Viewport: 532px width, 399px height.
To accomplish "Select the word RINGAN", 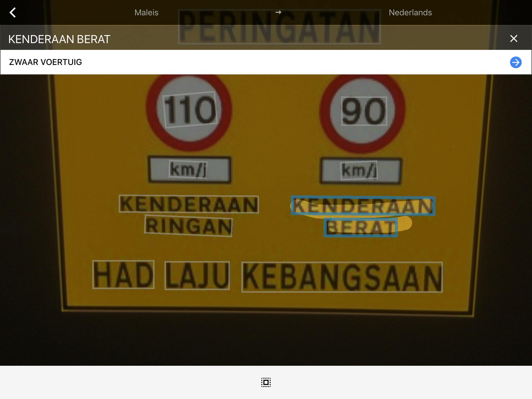I will [x=188, y=226].
